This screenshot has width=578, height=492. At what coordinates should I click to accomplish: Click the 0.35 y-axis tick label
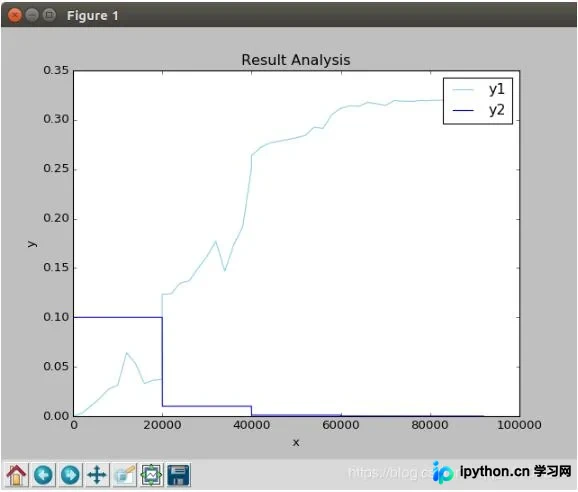click(56, 70)
